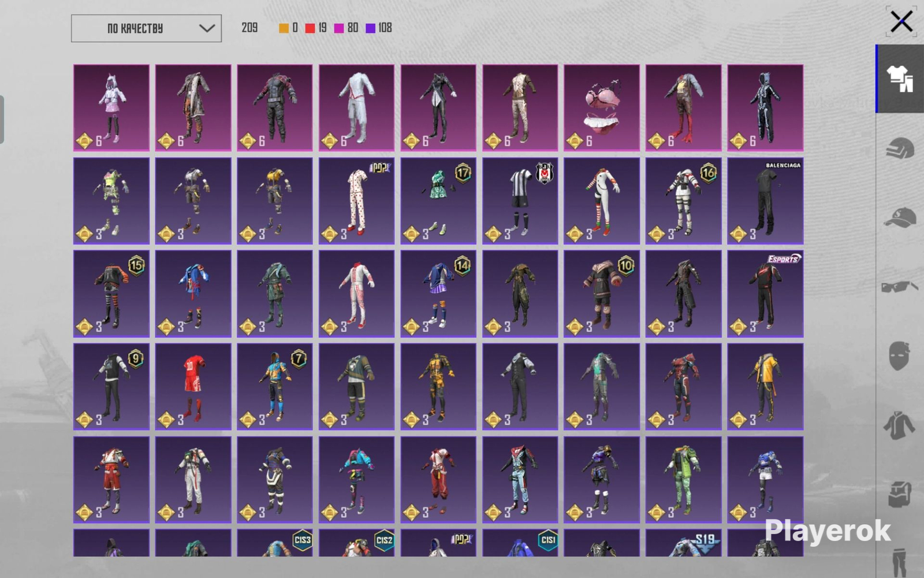The height and width of the screenshot is (578, 924).
Task: Pick the outfit with badge 14
Action: click(x=438, y=294)
